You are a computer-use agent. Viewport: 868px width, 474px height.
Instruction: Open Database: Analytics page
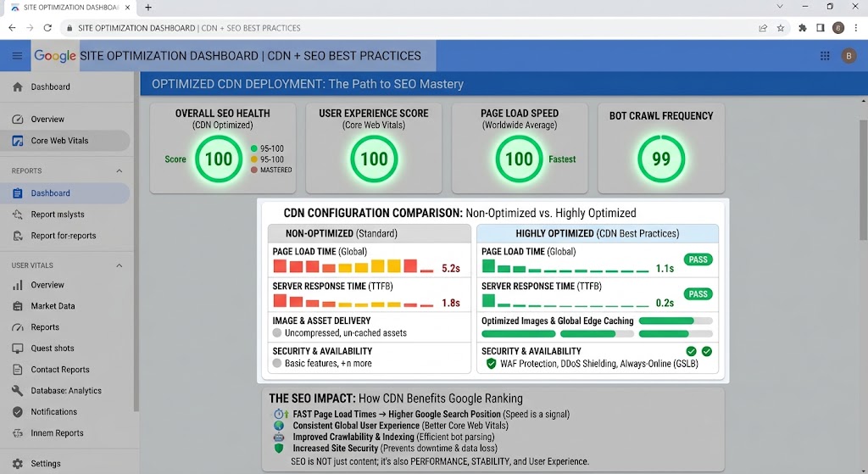(65, 390)
